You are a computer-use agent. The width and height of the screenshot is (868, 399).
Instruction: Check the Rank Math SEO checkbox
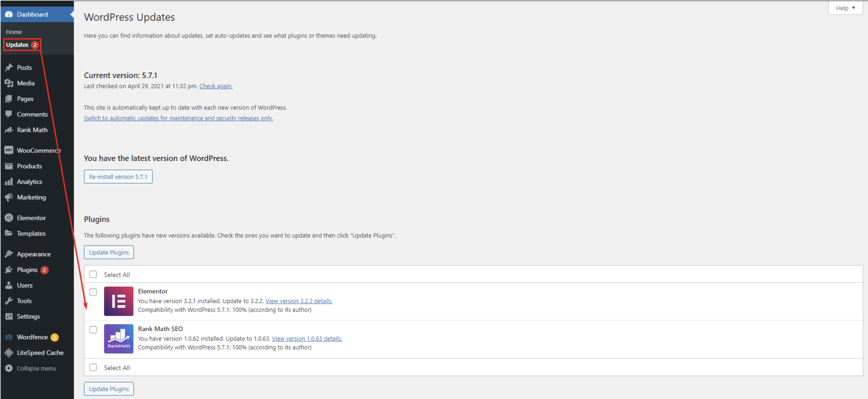click(x=93, y=330)
